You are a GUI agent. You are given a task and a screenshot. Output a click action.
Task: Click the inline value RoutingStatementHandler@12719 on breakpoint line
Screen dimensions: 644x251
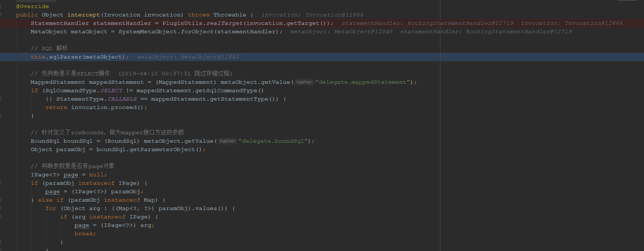pos(460,23)
